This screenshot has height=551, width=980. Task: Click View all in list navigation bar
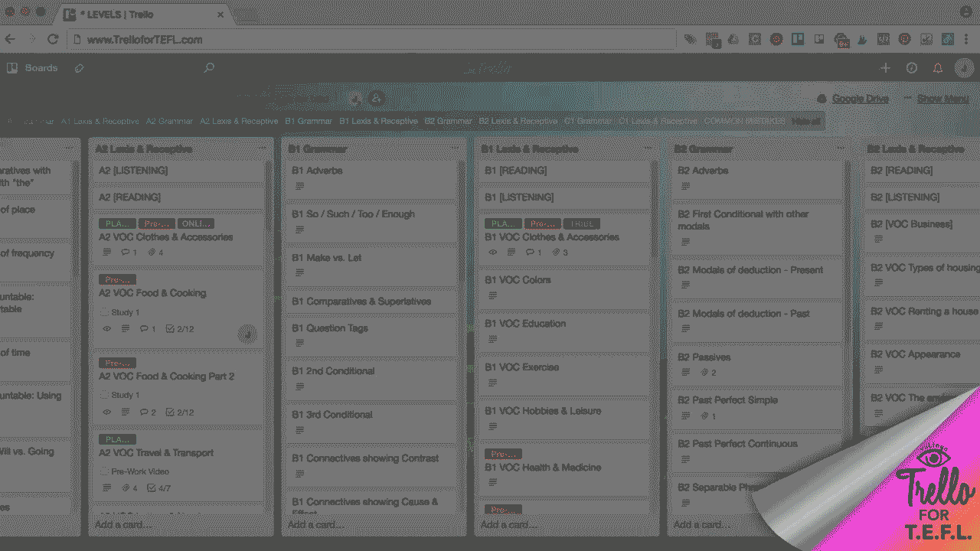click(805, 121)
